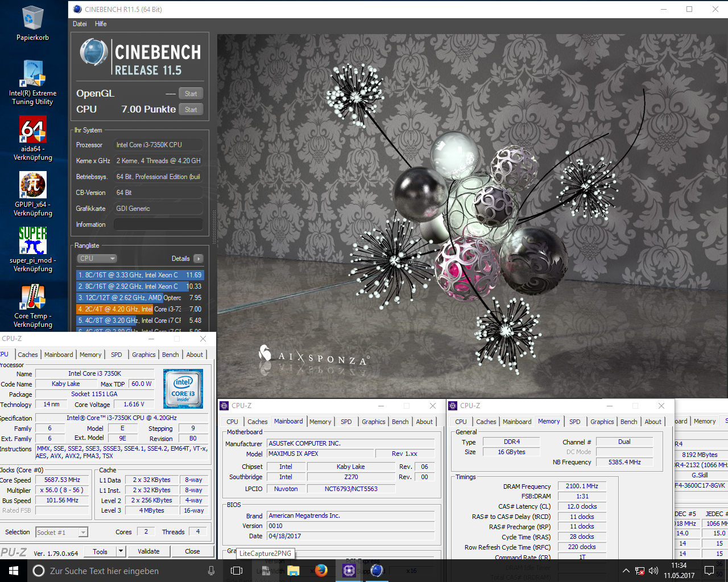Image resolution: width=728 pixels, height=582 pixels.
Task: Switch to Memory tab in left CPU-Z
Action: point(90,355)
